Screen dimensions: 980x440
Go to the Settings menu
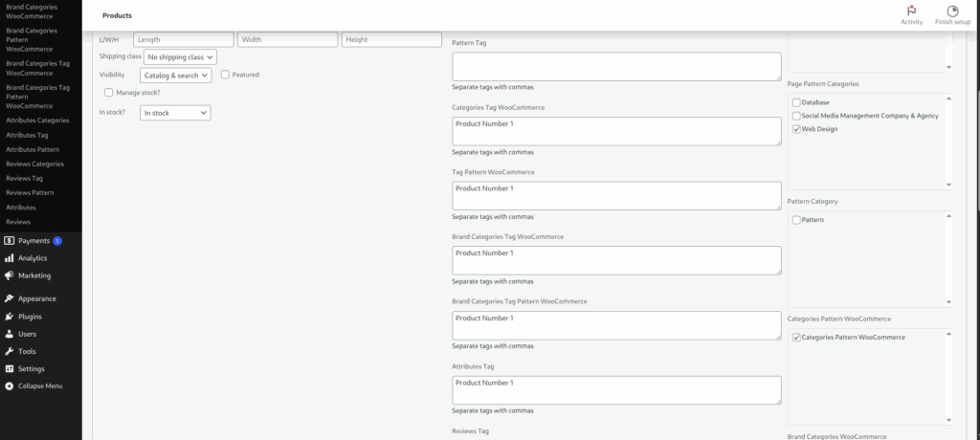click(32, 369)
